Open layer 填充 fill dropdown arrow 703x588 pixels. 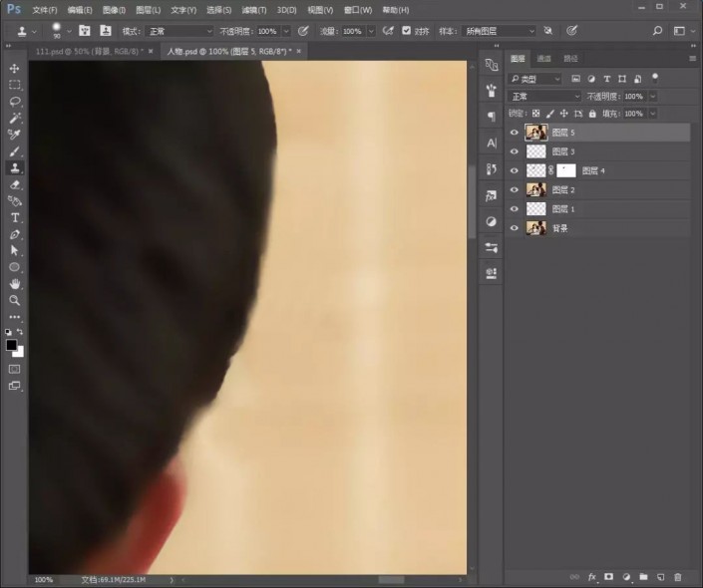click(653, 114)
